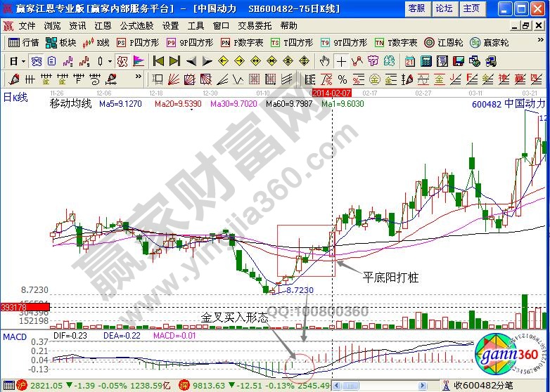Open the 日 period dropdown arrow
Screen dimensions: 550x392
pos(23,60)
